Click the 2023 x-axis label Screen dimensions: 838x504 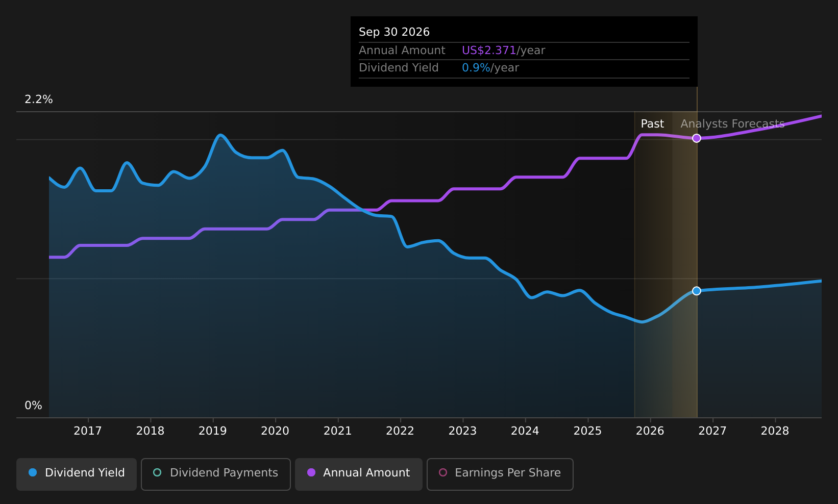coord(463,431)
